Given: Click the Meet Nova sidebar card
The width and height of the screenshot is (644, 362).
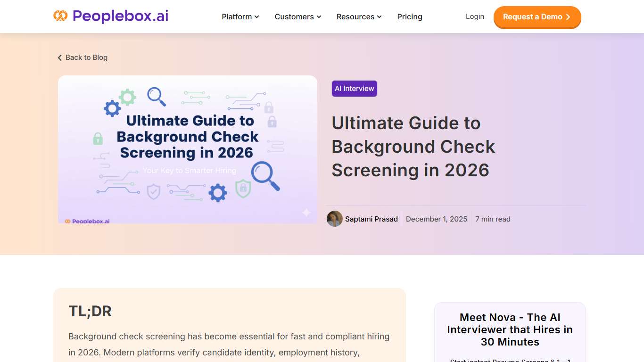Looking at the screenshot, I should tap(510, 330).
